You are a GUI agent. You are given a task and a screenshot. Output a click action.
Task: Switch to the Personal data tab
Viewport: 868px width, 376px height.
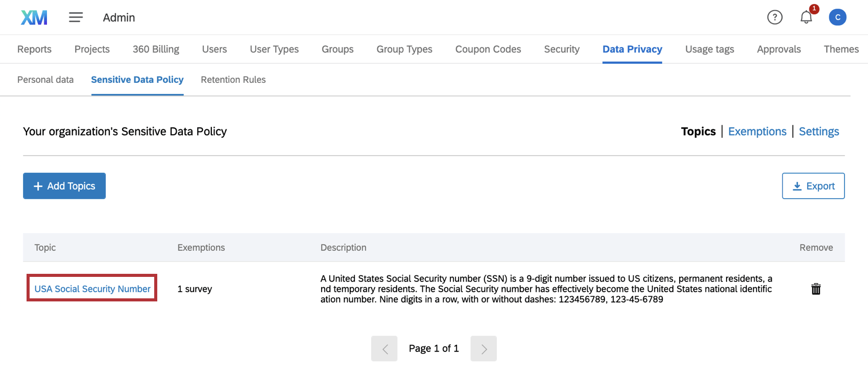pyautogui.click(x=45, y=80)
